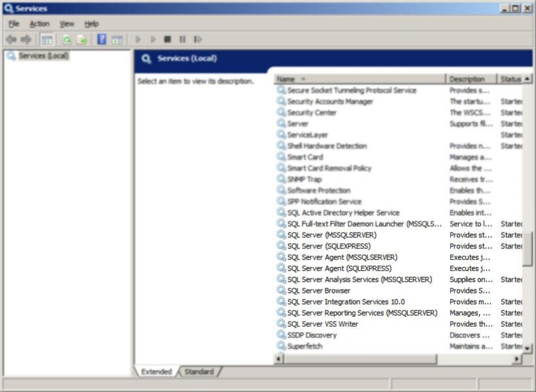Select SQL Server Agent (SQLEXPRESS)
The height and width of the screenshot is (392, 536).
click(x=339, y=269)
